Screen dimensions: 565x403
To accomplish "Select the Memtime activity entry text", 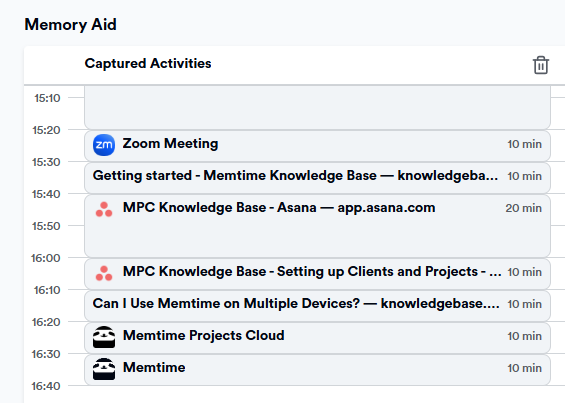I will tap(154, 367).
